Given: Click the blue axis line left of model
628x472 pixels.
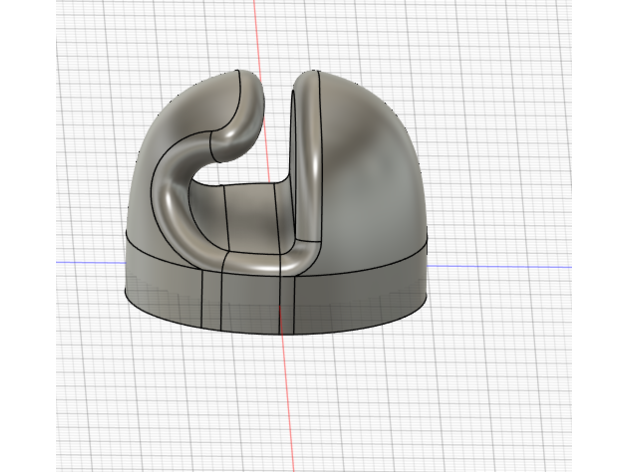Looking at the screenshot, I should [90, 263].
